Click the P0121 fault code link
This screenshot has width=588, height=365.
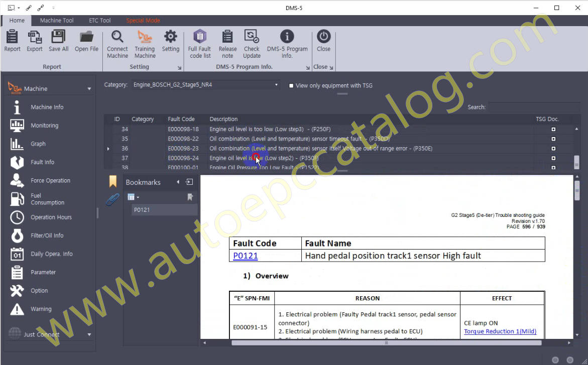[245, 256]
